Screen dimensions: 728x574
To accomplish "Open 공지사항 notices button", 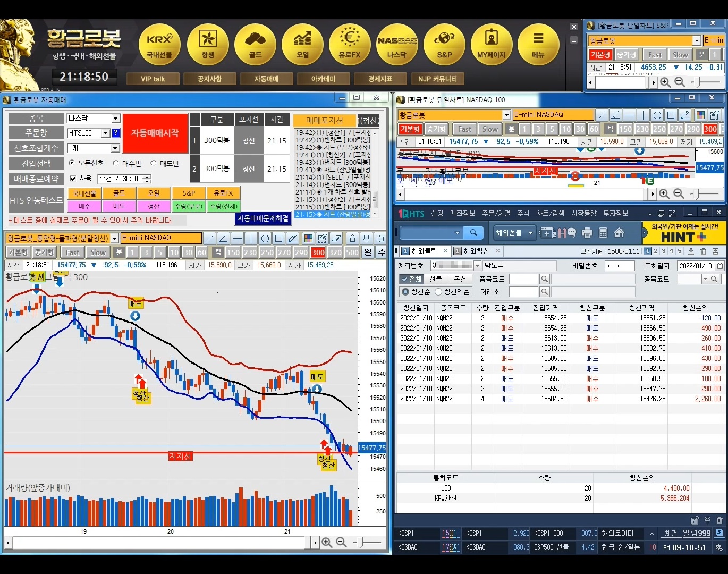I will (x=209, y=79).
